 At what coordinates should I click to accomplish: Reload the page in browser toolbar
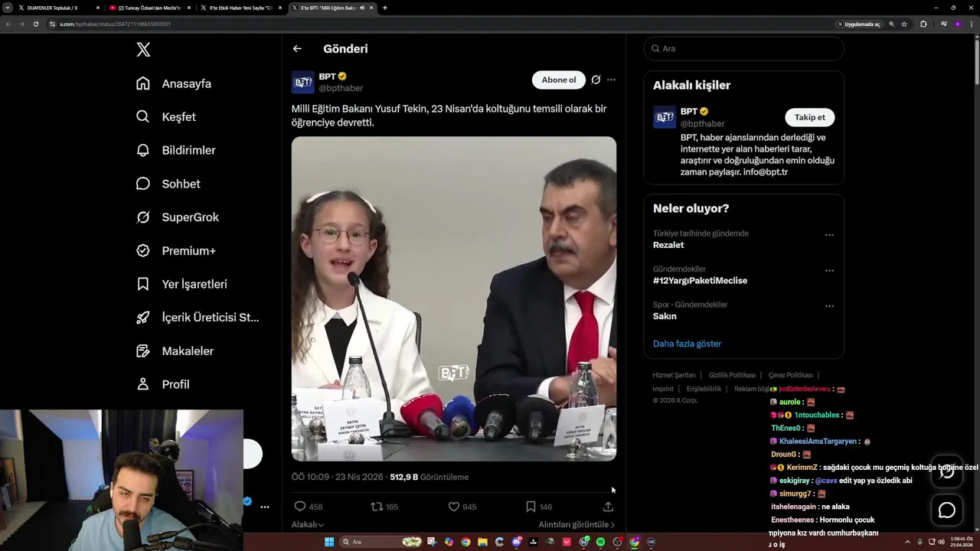(x=35, y=24)
